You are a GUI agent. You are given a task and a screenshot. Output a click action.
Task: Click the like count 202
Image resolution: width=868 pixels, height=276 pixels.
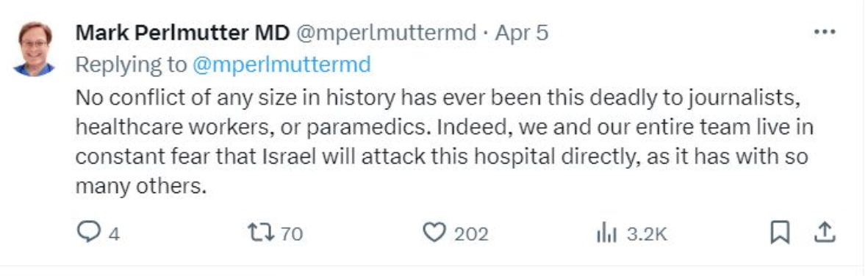pyautogui.click(x=471, y=234)
